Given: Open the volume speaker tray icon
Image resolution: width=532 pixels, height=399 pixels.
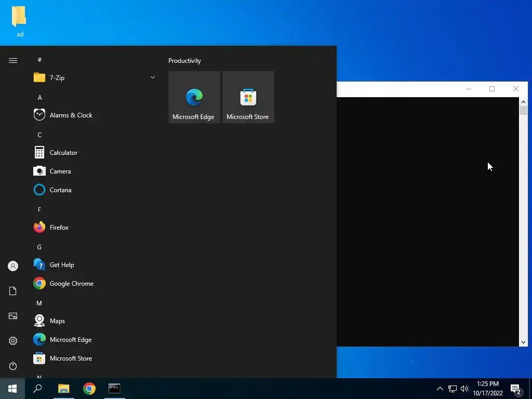Looking at the screenshot, I should click(x=464, y=389).
